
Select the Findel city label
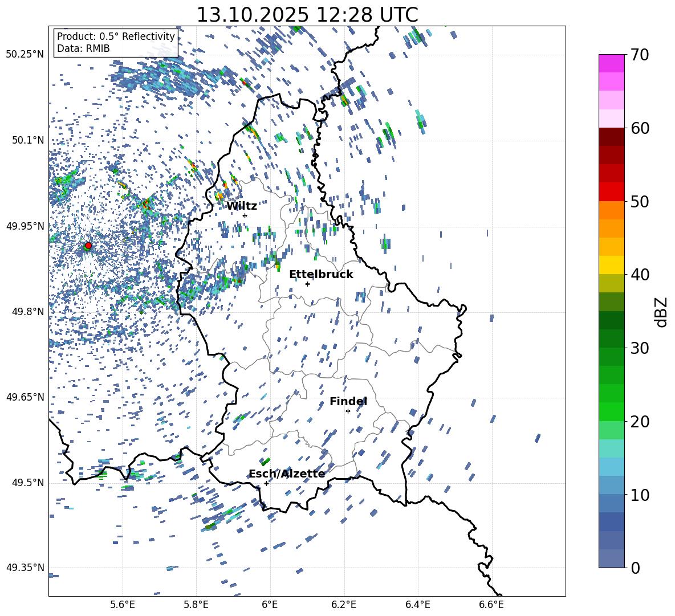[x=348, y=402]
